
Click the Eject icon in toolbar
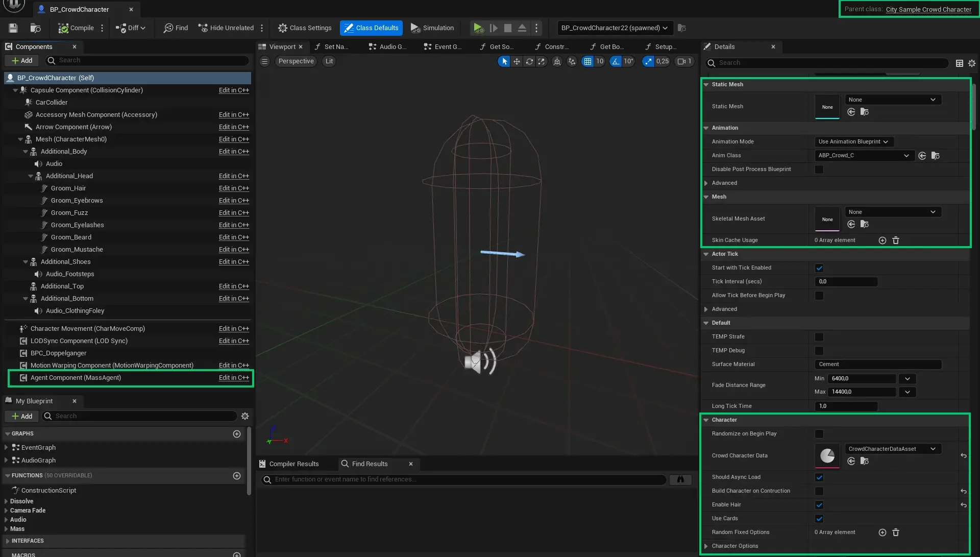(522, 28)
